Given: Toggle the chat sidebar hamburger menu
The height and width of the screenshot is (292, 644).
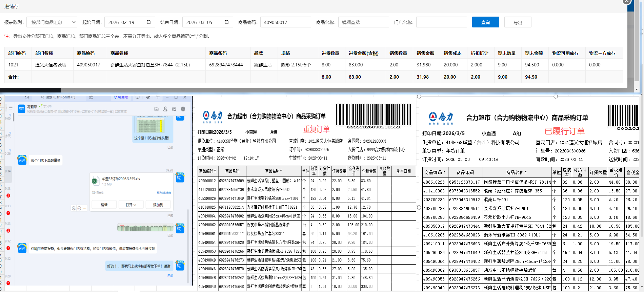Looking at the screenshot, I should [11, 108].
